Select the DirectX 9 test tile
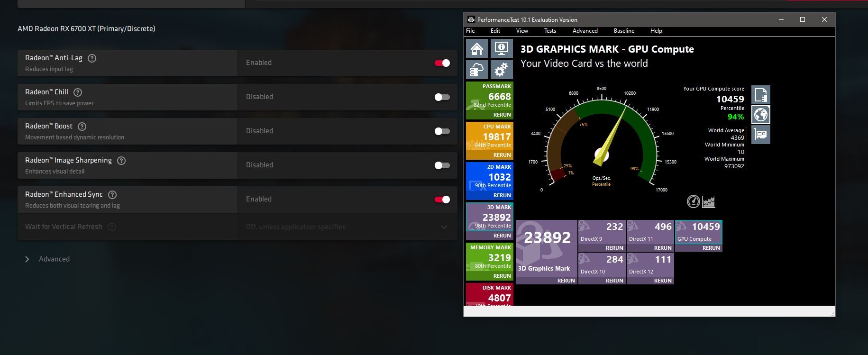 602,236
